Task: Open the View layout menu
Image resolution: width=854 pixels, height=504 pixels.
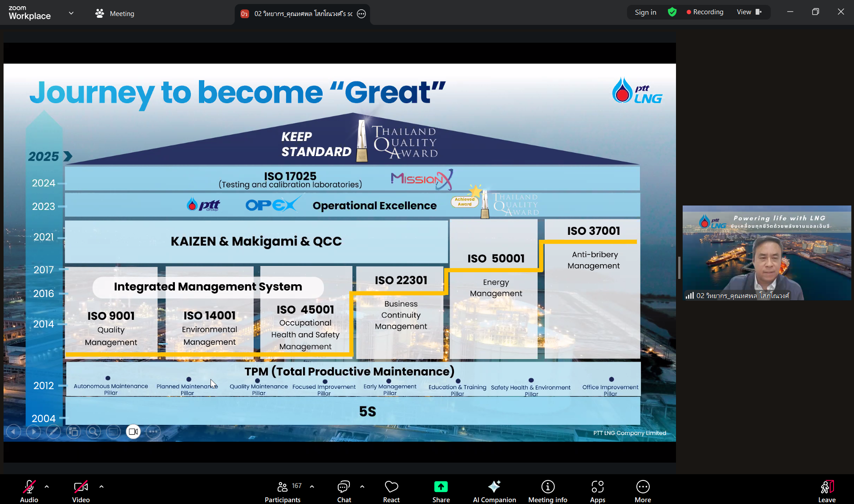Action: pos(749,12)
